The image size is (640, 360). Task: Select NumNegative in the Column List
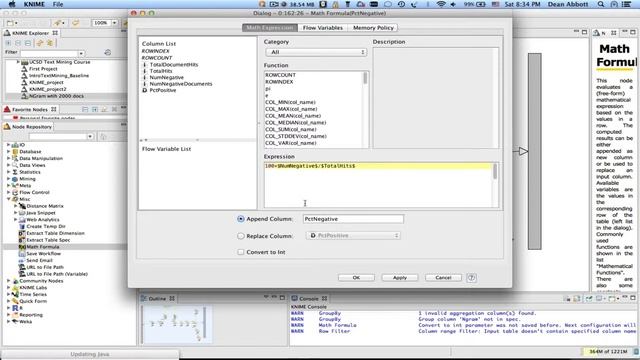(x=167, y=77)
